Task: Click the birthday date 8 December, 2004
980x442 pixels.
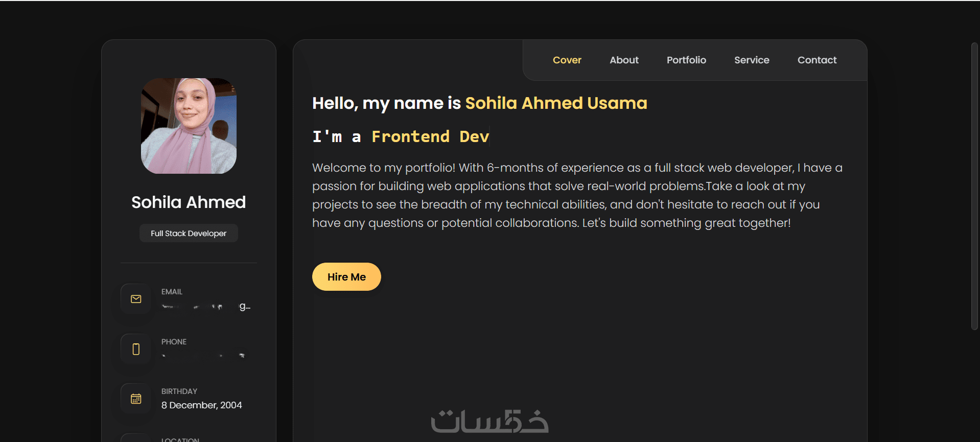Action: point(202,405)
